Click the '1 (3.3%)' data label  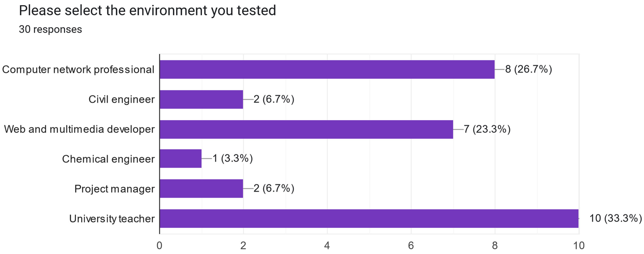click(232, 158)
